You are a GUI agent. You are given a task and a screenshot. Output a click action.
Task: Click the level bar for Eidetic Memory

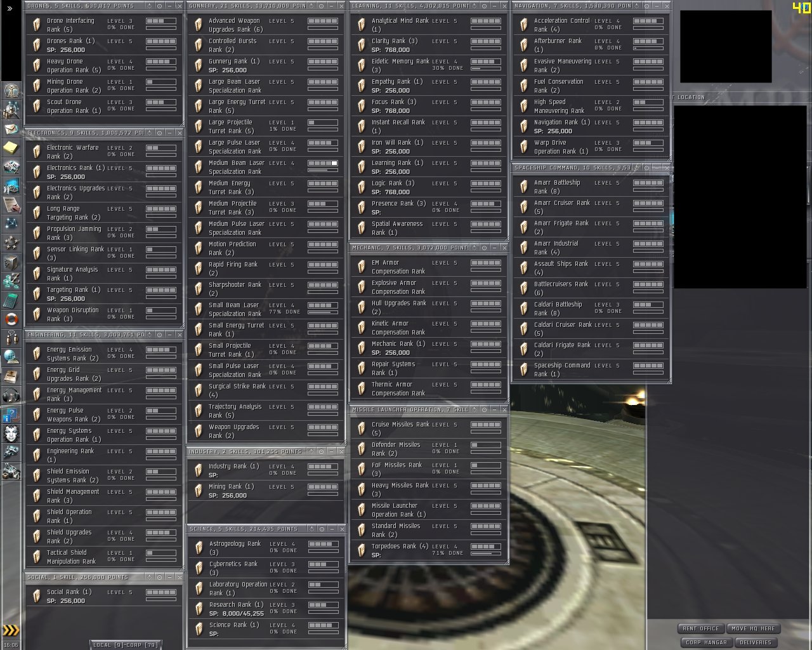(486, 62)
